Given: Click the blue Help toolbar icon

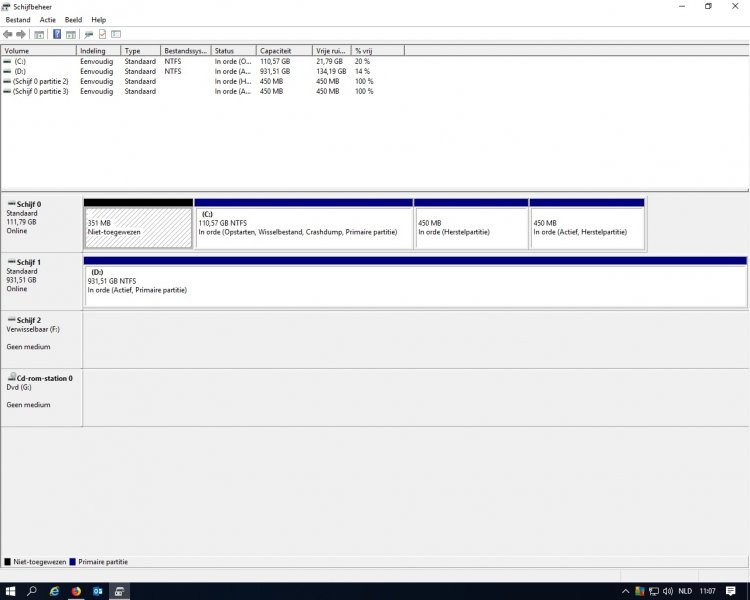Looking at the screenshot, I should tap(57, 34).
